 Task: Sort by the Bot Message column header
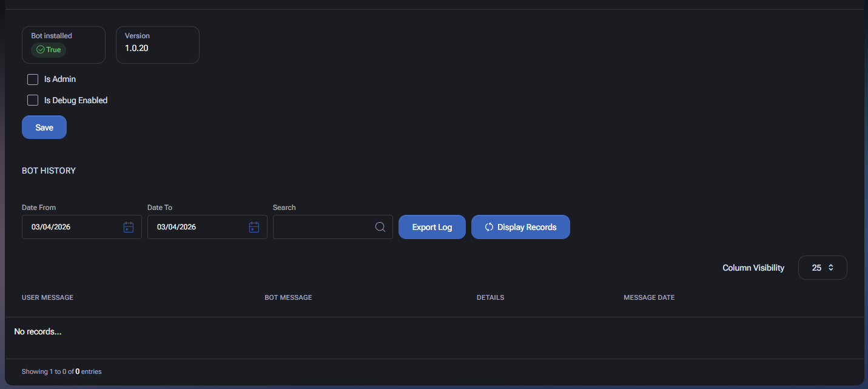288,297
